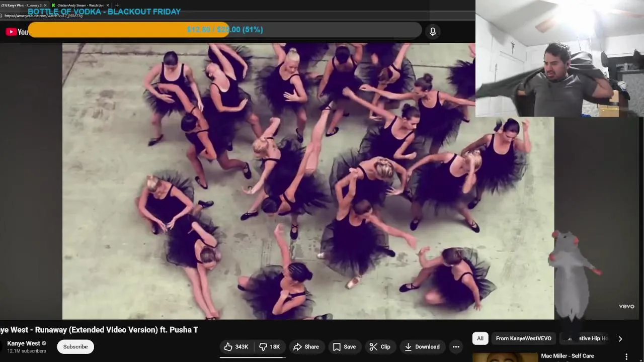The height and width of the screenshot is (362, 644).
Task: Open Mac Miller - Self Care thumbnail
Action: click(x=505, y=357)
